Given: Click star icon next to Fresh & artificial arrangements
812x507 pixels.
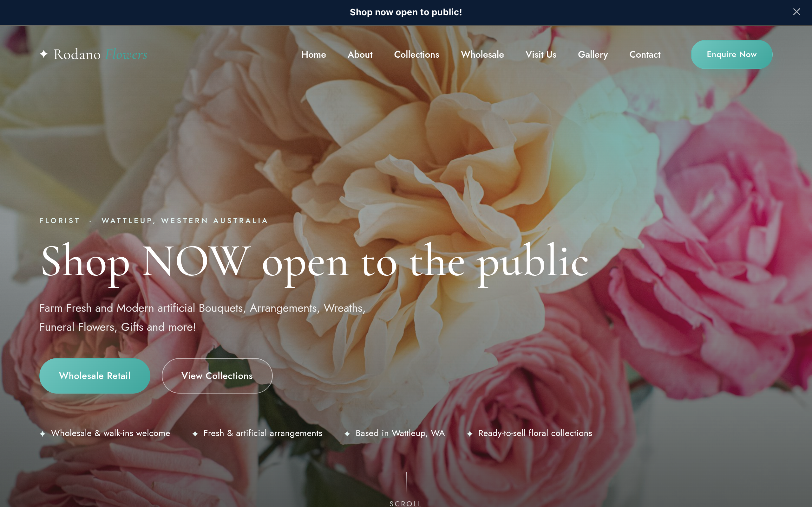Looking at the screenshot, I should click(195, 433).
